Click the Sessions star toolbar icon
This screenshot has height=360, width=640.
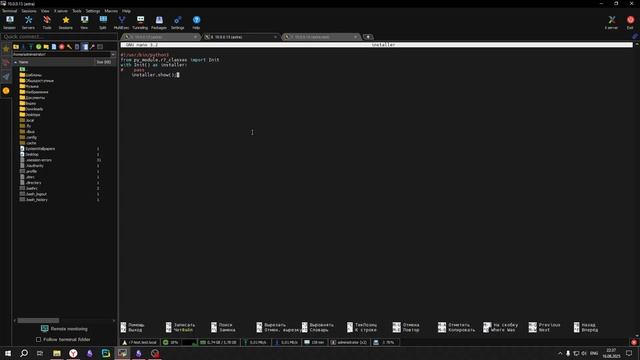click(x=65, y=22)
